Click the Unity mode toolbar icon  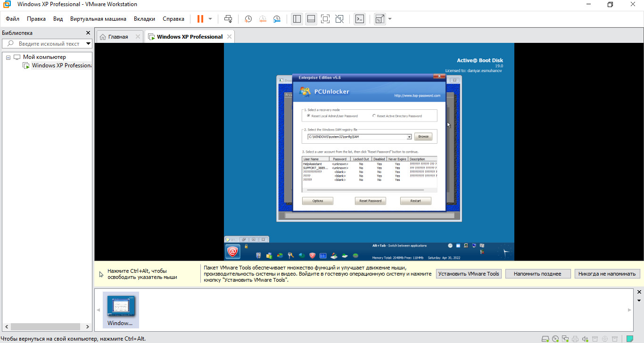tap(339, 19)
